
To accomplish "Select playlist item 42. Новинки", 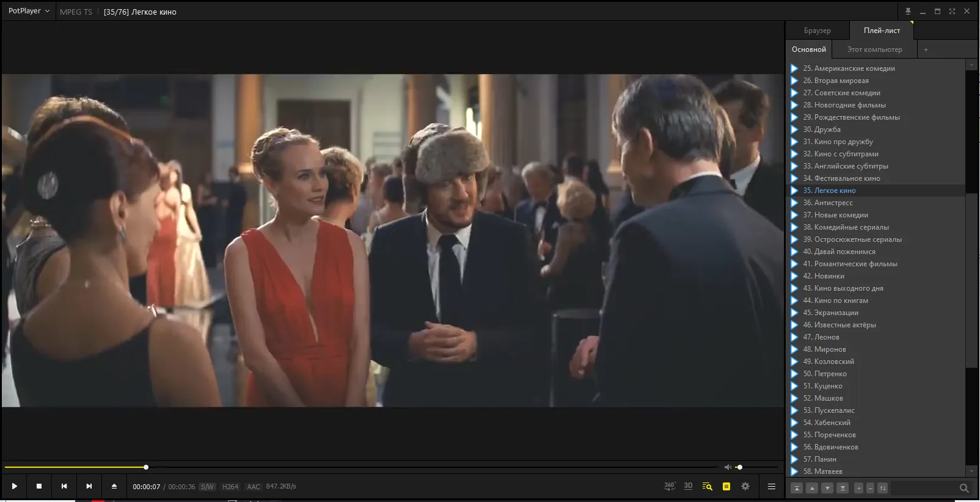I will 876,276.
